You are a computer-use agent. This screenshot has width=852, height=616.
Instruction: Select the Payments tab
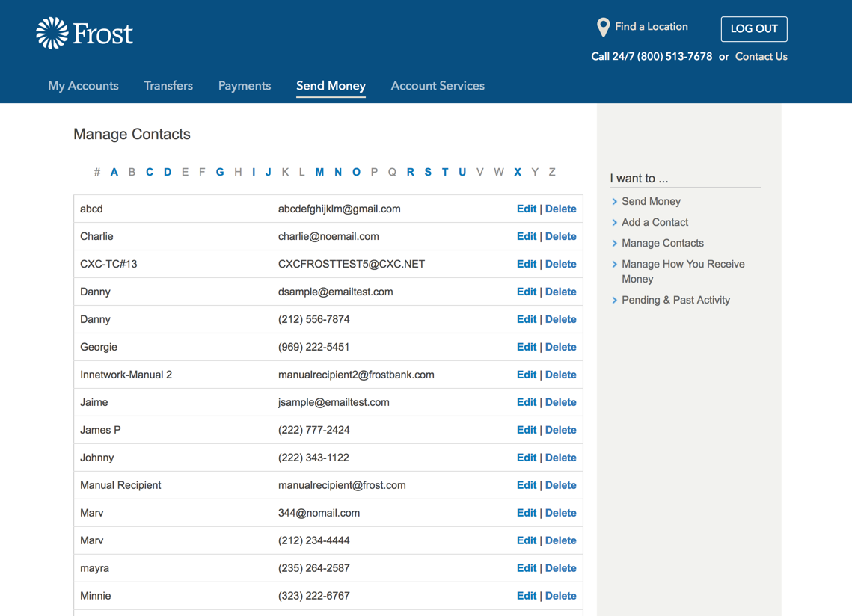click(245, 86)
